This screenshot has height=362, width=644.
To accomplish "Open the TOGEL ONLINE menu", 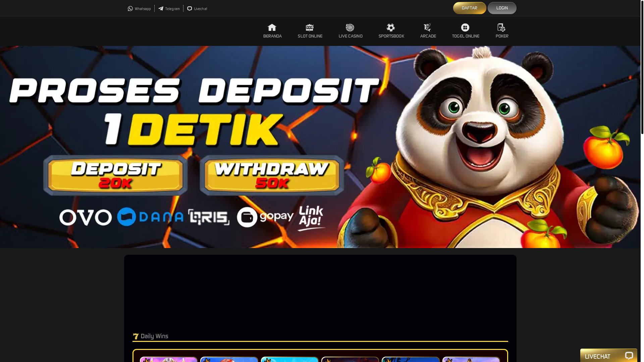I will click(466, 36).
